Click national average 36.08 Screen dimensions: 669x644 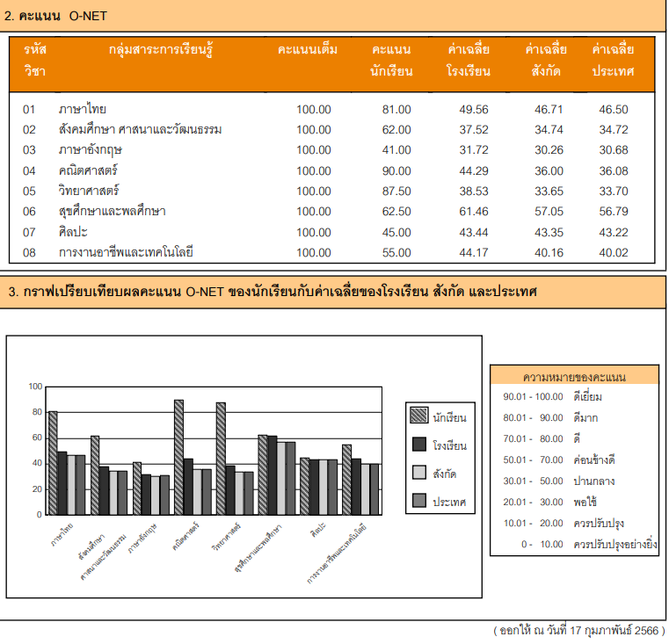tap(614, 171)
